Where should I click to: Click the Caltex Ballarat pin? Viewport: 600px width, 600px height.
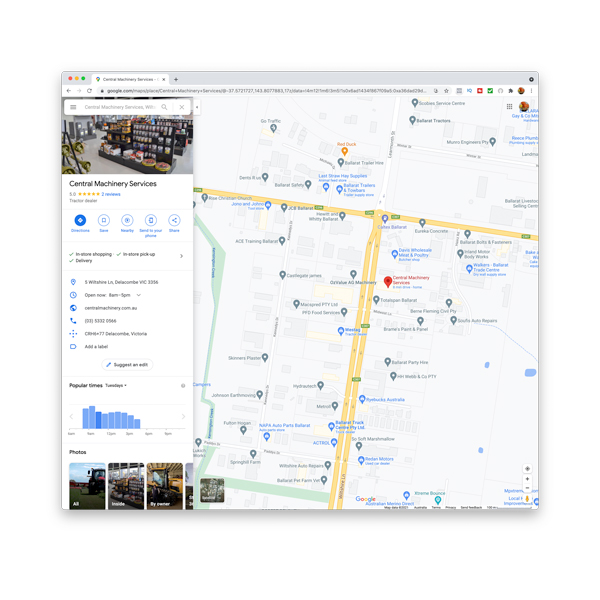click(385, 218)
